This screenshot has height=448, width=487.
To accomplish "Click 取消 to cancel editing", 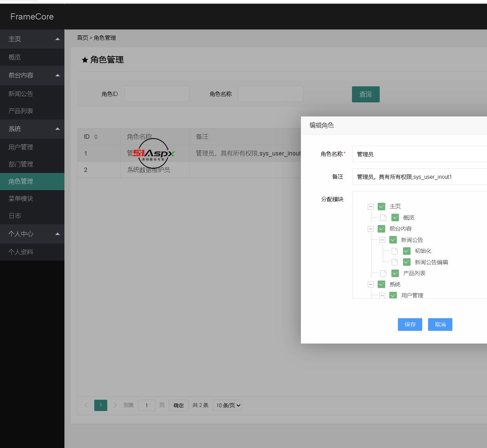I will 440,324.
